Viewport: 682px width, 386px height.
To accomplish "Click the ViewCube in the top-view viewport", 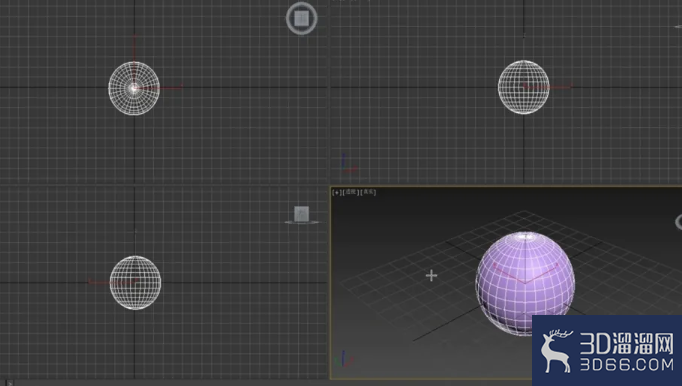I will pyautogui.click(x=301, y=18).
